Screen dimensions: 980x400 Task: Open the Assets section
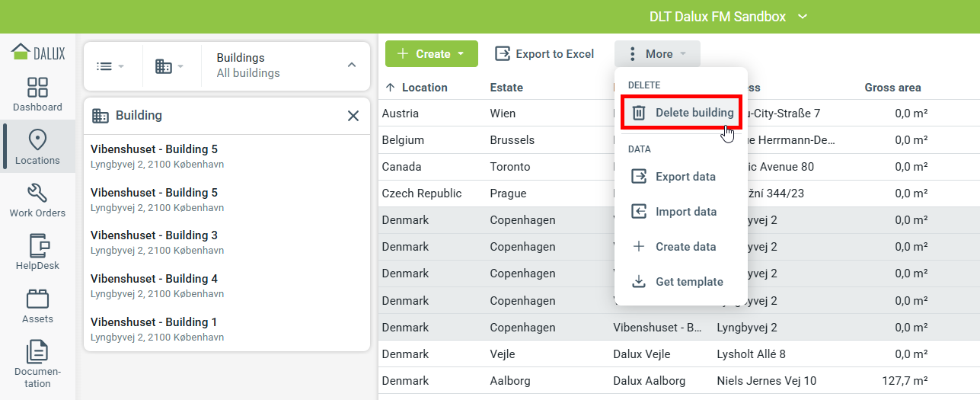(37, 306)
